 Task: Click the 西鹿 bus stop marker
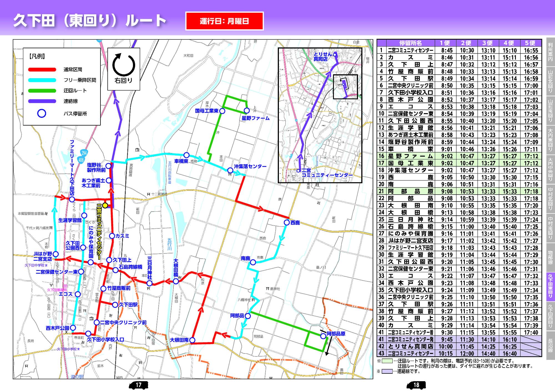pos(287,223)
